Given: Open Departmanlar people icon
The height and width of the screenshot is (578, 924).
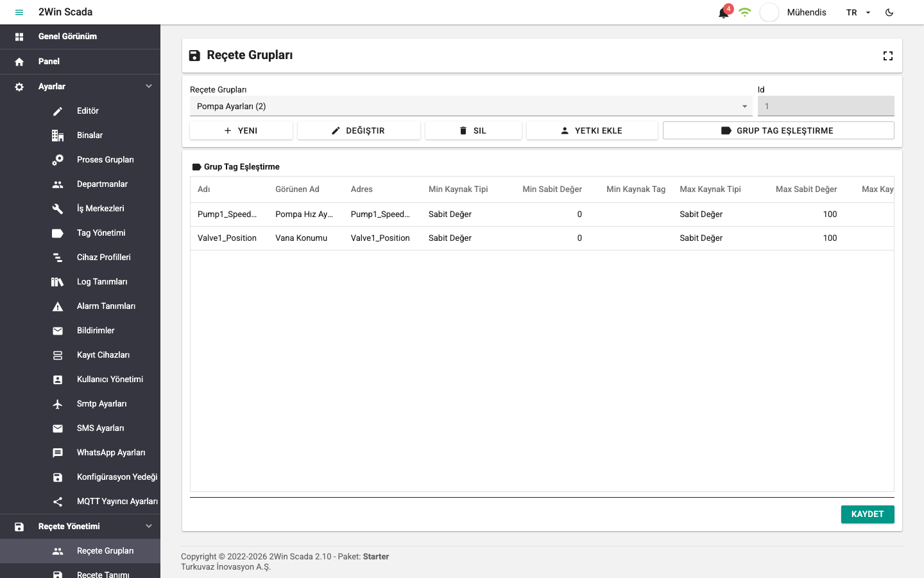Looking at the screenshot, I should [58, 184].
